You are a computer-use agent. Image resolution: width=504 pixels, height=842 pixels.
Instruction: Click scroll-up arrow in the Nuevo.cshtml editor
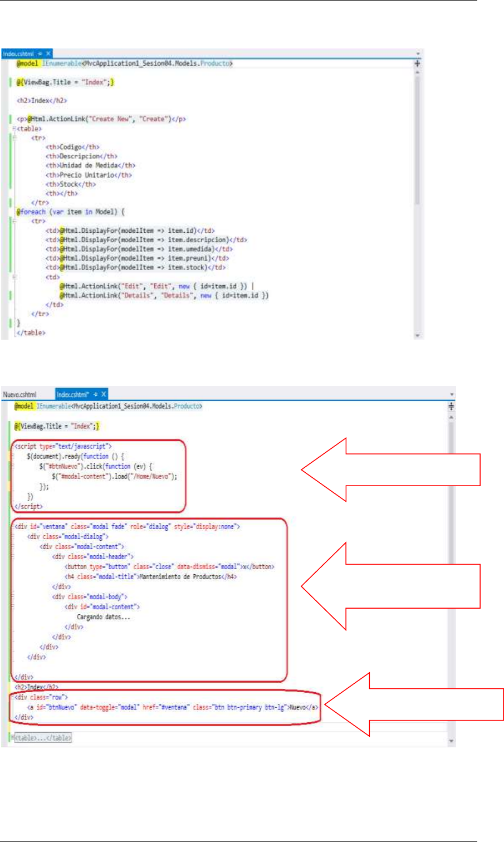tap(451, 417)
